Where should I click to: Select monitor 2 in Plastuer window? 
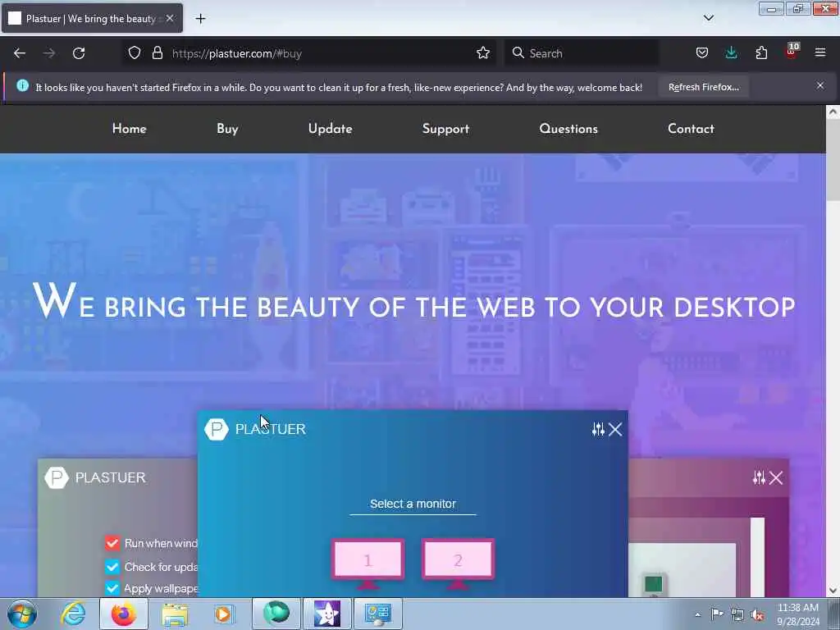pyautogui.click(x=458, y=564)
